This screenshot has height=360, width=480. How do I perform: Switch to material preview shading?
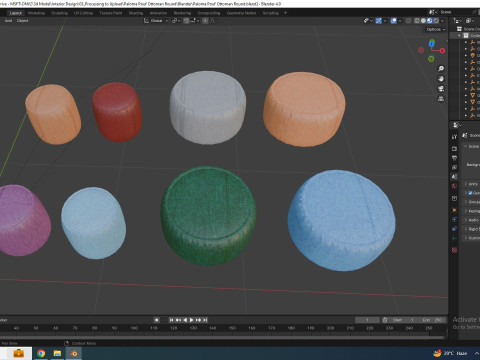430,21
